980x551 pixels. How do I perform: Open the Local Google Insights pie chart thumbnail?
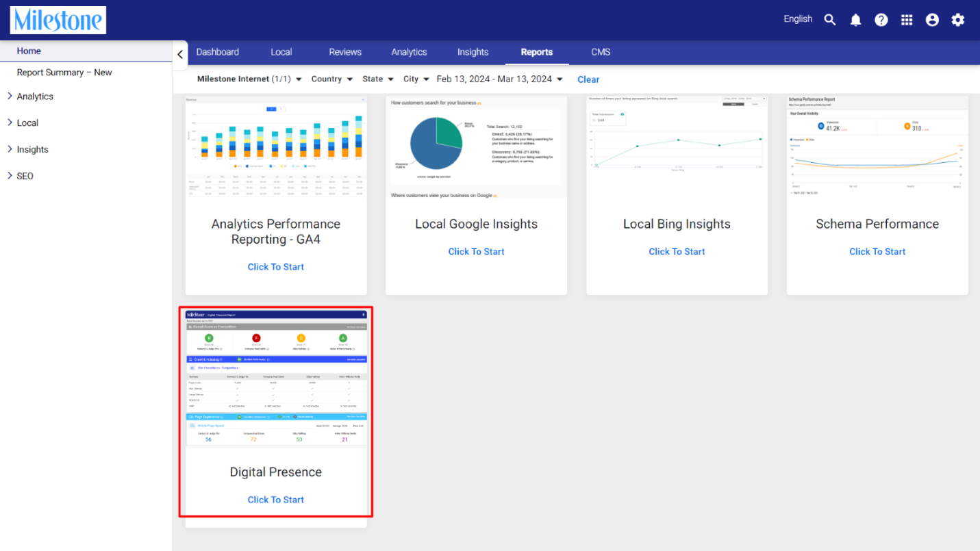(476, 147)
